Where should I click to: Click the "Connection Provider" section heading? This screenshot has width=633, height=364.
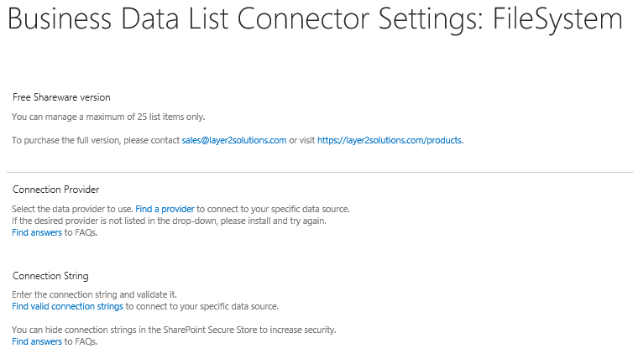55,190
